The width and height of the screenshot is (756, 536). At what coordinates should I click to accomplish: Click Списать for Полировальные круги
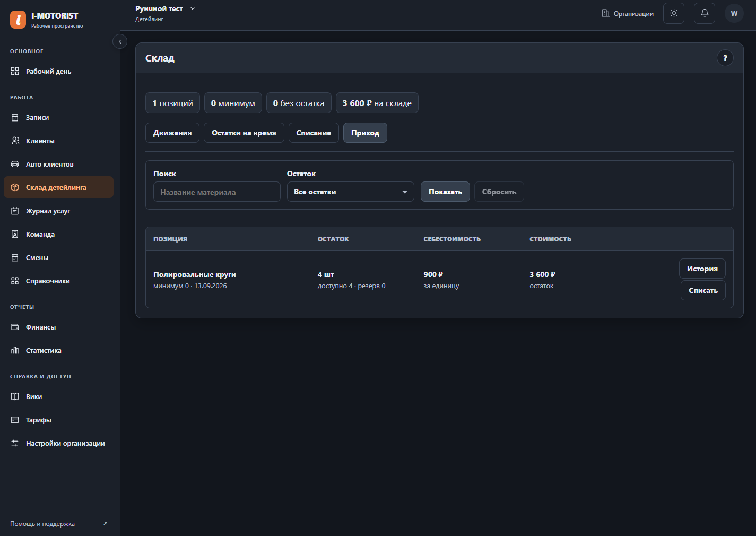(x=703, y=290)
